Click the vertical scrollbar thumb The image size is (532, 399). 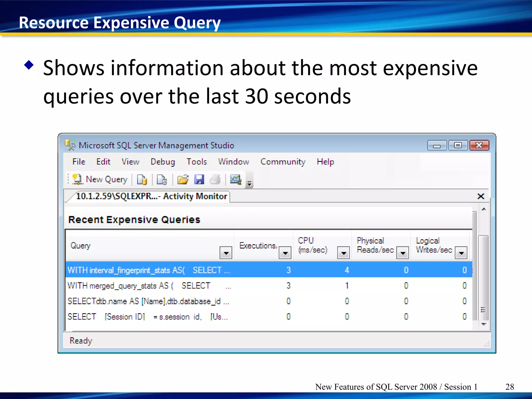[483, 278]
